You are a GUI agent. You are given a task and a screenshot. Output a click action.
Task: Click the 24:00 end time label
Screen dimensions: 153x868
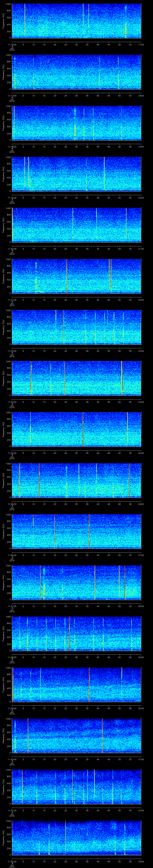[141, 402]
